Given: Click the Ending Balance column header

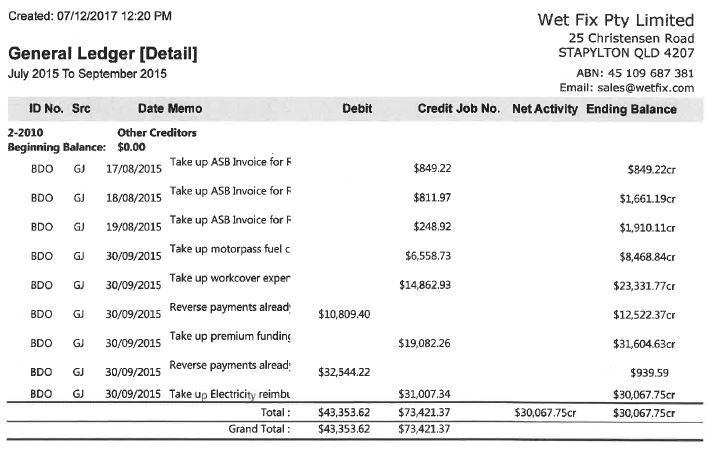Looking at the screenshot, I should pos(631,109).
